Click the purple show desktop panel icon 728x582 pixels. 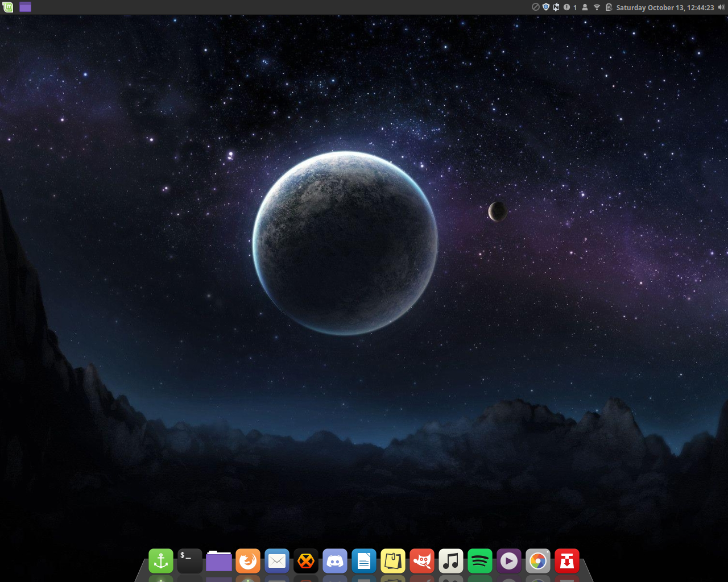[x=25, y=7]
